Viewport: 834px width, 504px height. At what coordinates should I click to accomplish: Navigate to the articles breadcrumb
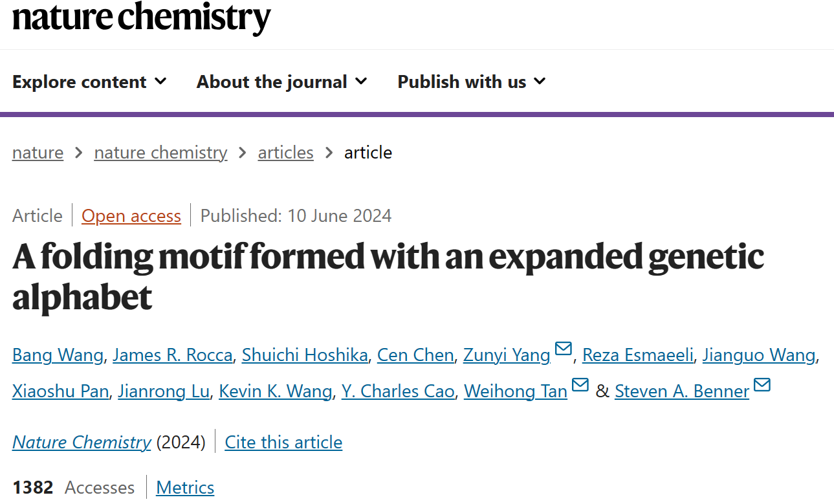coord(285,153)
